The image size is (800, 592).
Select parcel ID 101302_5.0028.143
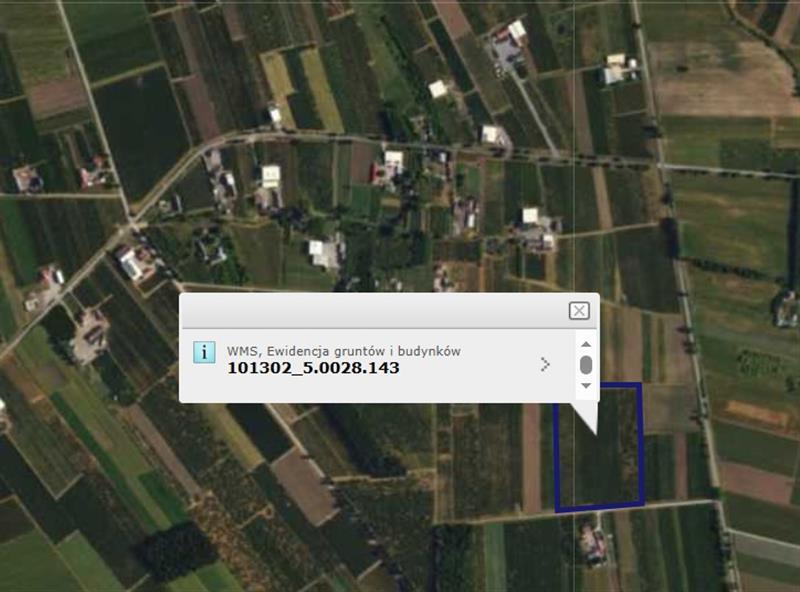313,368
